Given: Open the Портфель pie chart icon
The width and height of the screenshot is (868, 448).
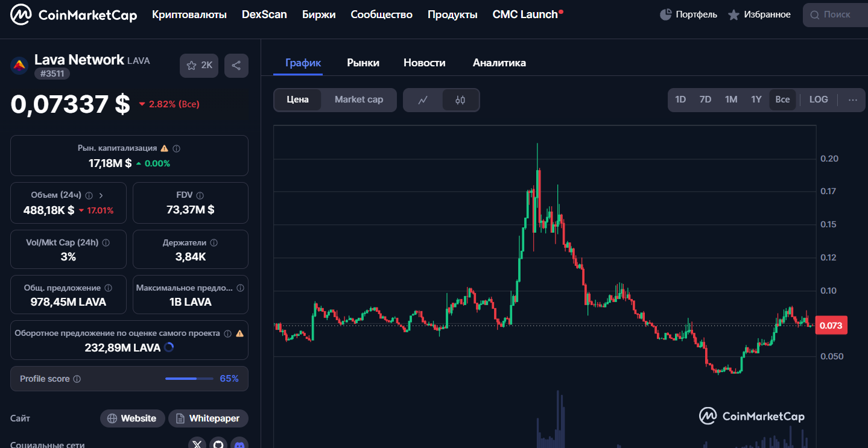Looking at the screenshot, I should click(x=666, y=14).
